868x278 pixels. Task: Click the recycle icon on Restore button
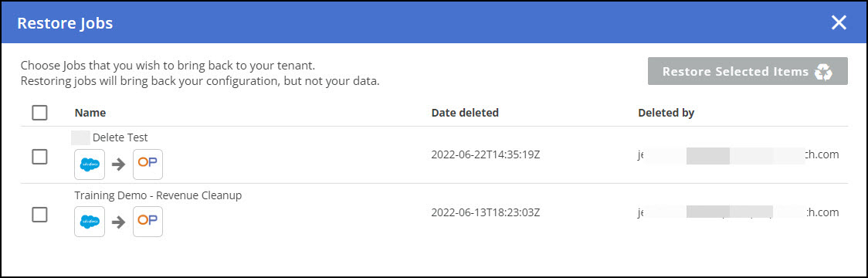pyautogui.click(x=824, y=72)
